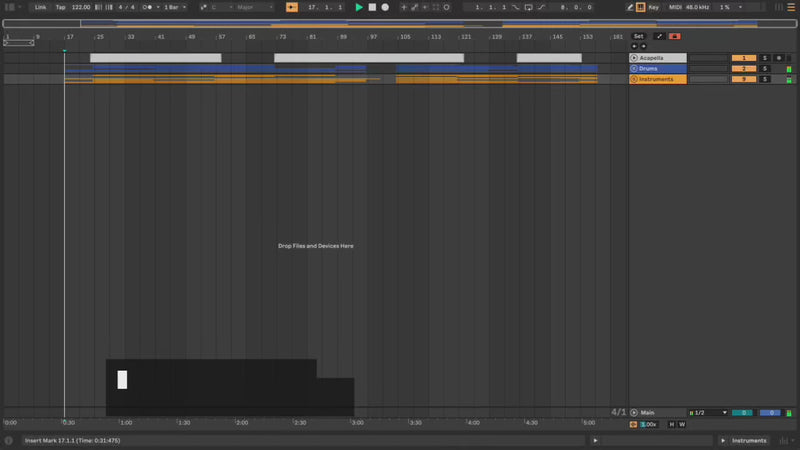The width and height of the screenshot is (800, 450).
Task: Toggle the Follow playback button
Action: pos(291,7)
